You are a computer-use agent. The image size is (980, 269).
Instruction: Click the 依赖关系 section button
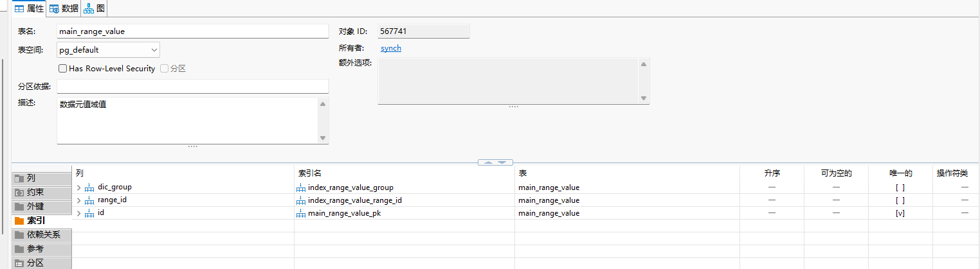click(x=41, y=234)
